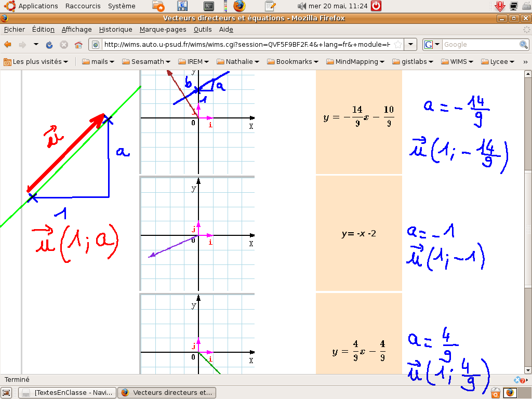Open the search engine chooser dropdown
This screenshot has width=532, height=399.
tap(432, 45)
